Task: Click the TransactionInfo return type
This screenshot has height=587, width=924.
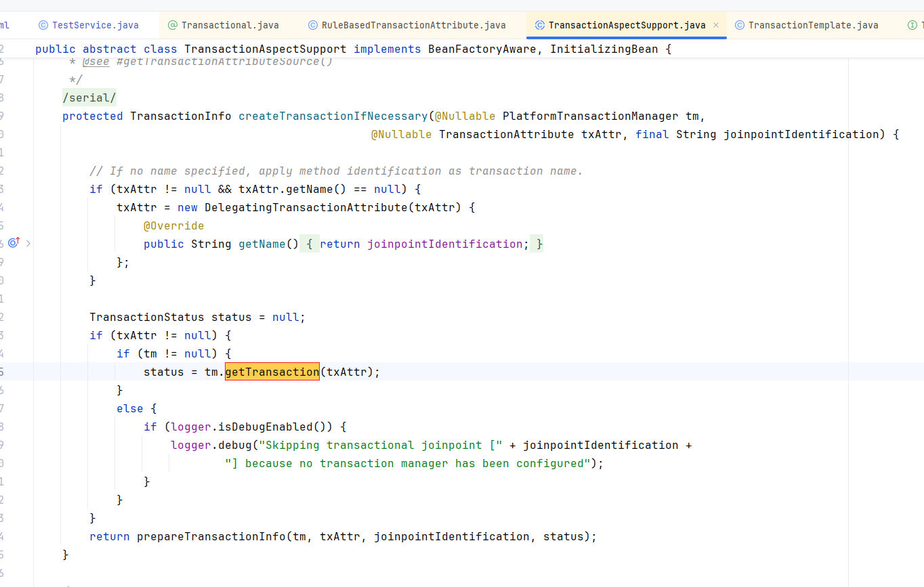Action: coord(180,116)
